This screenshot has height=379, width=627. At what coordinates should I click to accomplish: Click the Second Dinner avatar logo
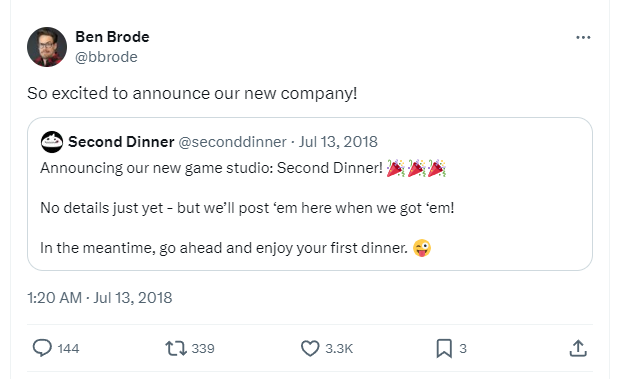coord(52,142)
